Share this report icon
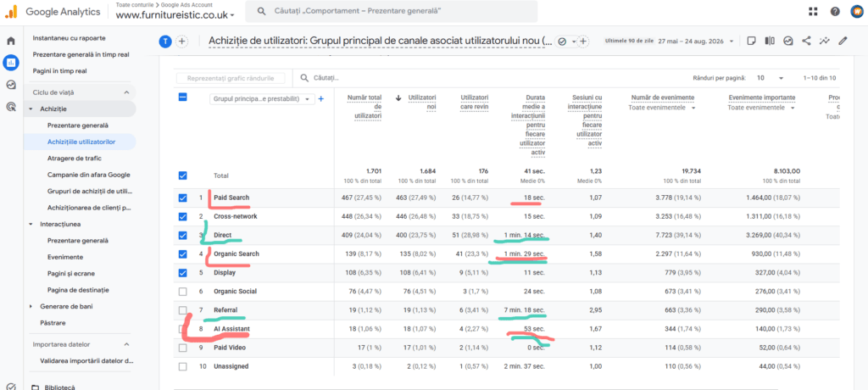This screenshot has height=390, width=868. tap(806, 41)
